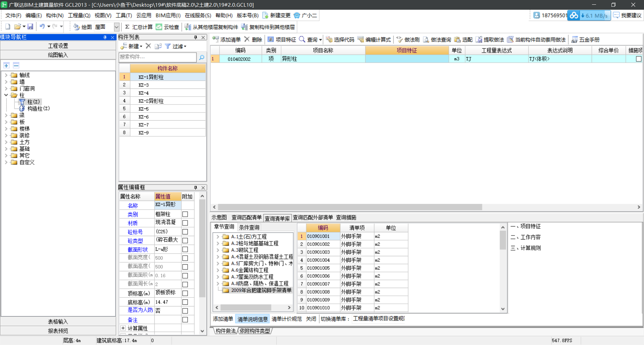Switch to 依附构件类型 tab
644x345 pixels.
pos(255,331)
